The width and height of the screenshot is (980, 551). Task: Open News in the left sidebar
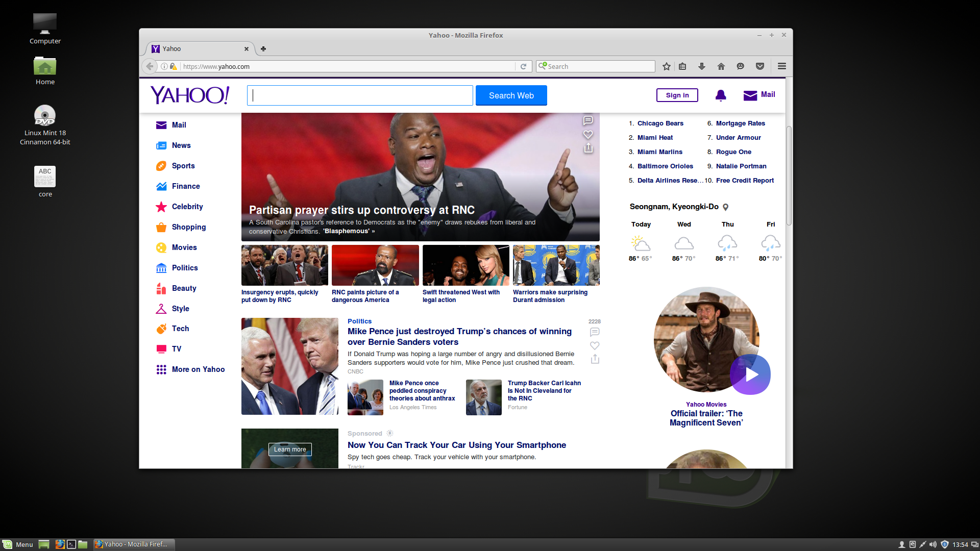173,145
